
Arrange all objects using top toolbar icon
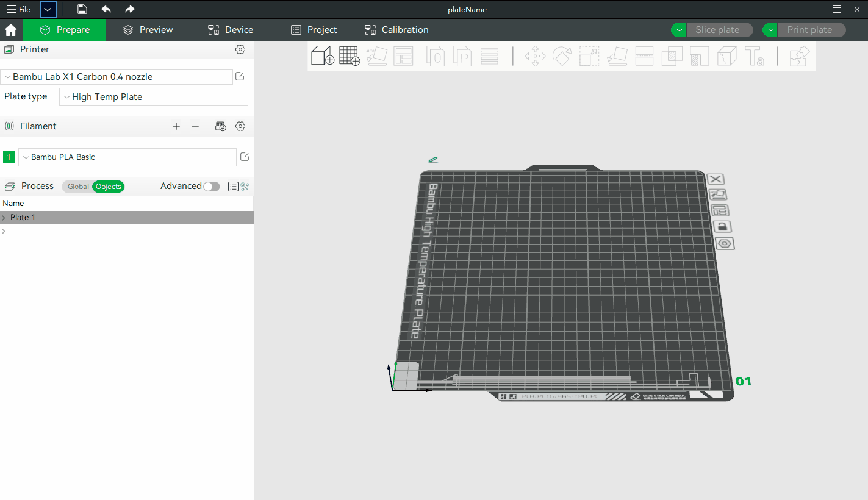[x=403, y=56]
